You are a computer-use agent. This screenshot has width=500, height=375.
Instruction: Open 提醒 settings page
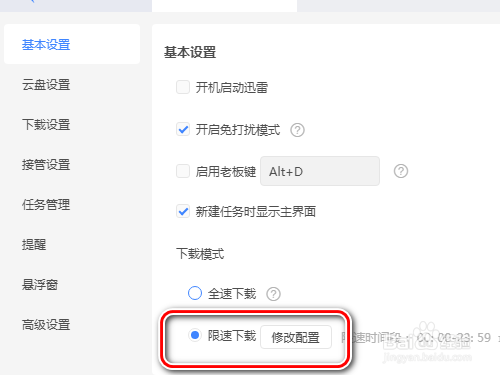[34, 245]
